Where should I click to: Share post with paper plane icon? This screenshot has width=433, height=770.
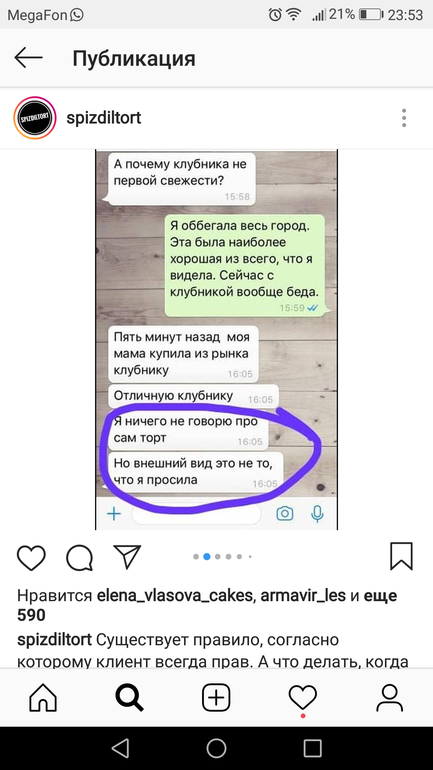pos(127,556)
